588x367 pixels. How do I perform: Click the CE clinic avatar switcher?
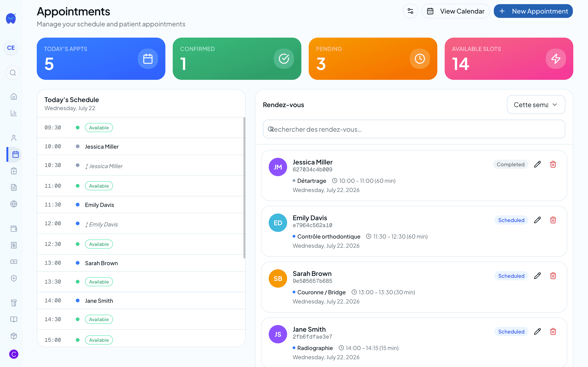click(11, 48)
